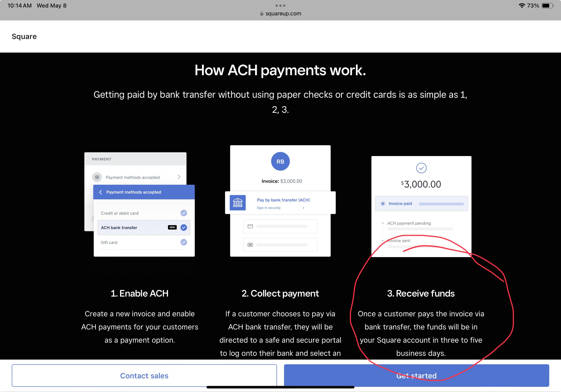Click the dollar coin icon beside Payment methods
561x392 pixels.
click(97, 177)
